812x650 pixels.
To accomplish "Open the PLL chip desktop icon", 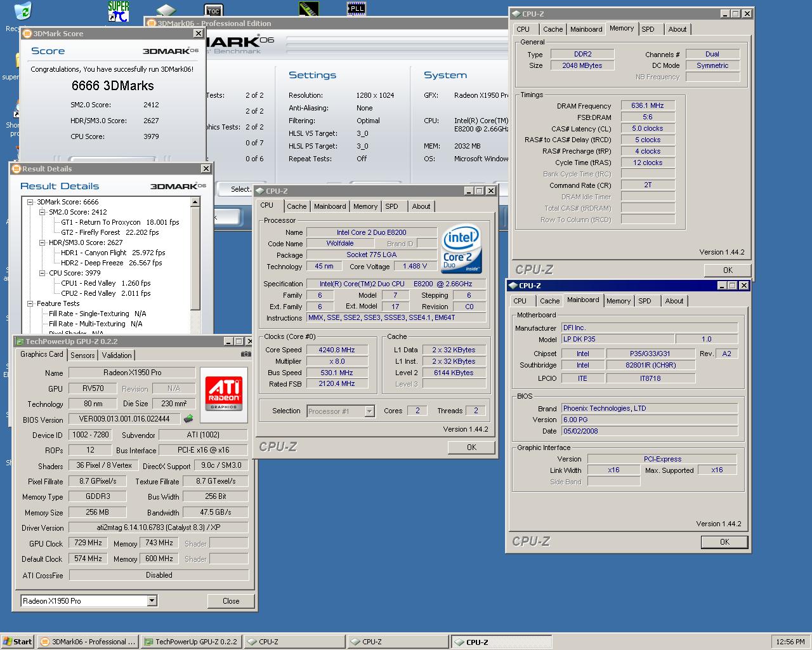I will coord(357,8).
